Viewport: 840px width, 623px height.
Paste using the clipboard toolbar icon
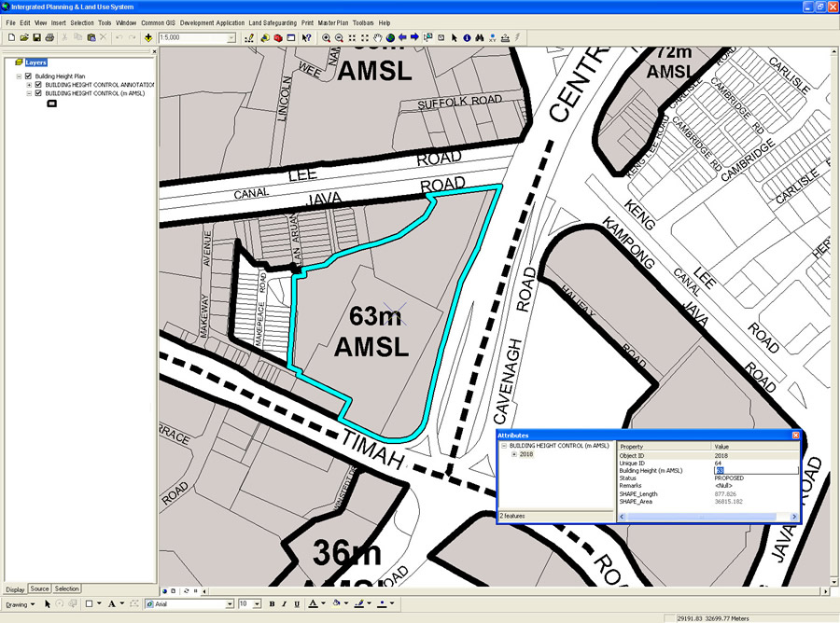(x=91, y=37)
